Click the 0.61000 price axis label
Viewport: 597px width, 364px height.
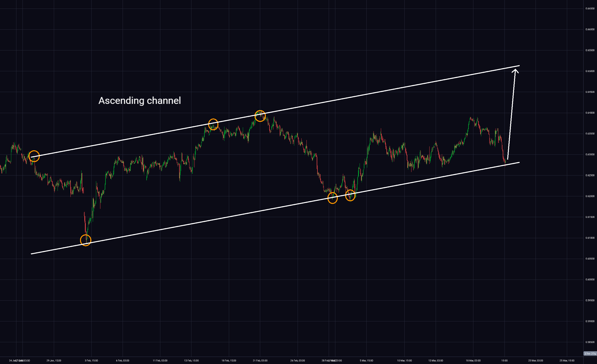(x=590, y=238)
